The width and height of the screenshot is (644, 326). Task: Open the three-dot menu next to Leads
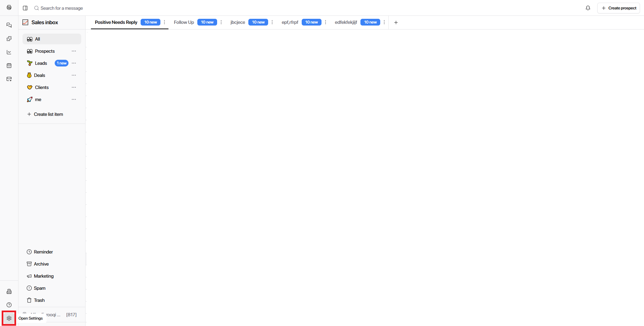(x=74, y=63)
